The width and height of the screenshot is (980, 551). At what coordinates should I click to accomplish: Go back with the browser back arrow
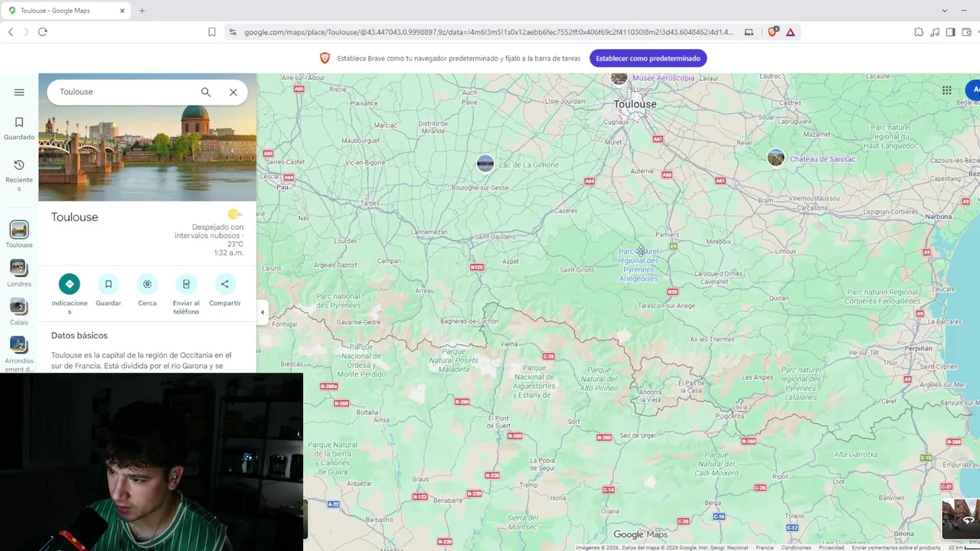(11, 32)
